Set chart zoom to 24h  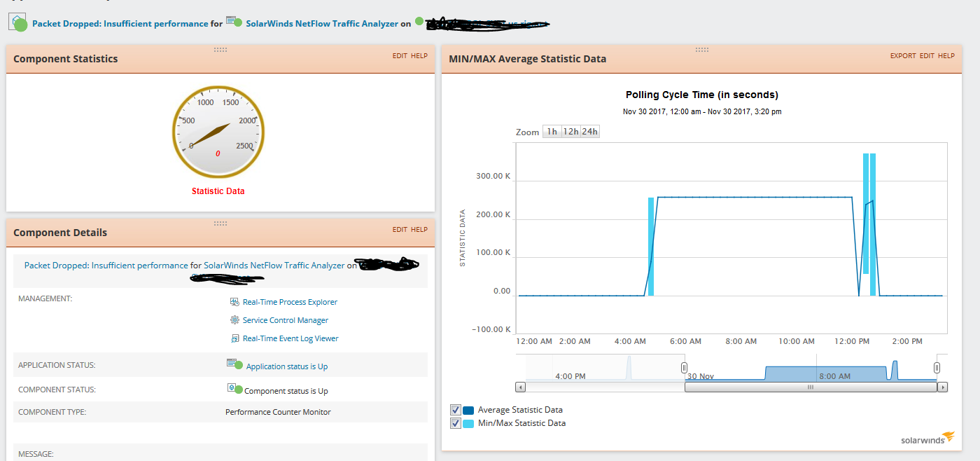590,132
